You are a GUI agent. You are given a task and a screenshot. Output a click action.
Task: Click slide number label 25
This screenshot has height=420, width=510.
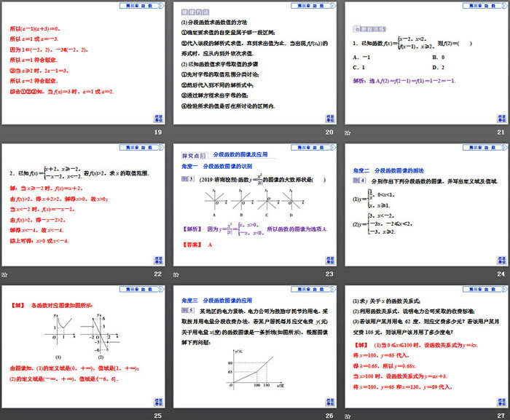[158, 416]
